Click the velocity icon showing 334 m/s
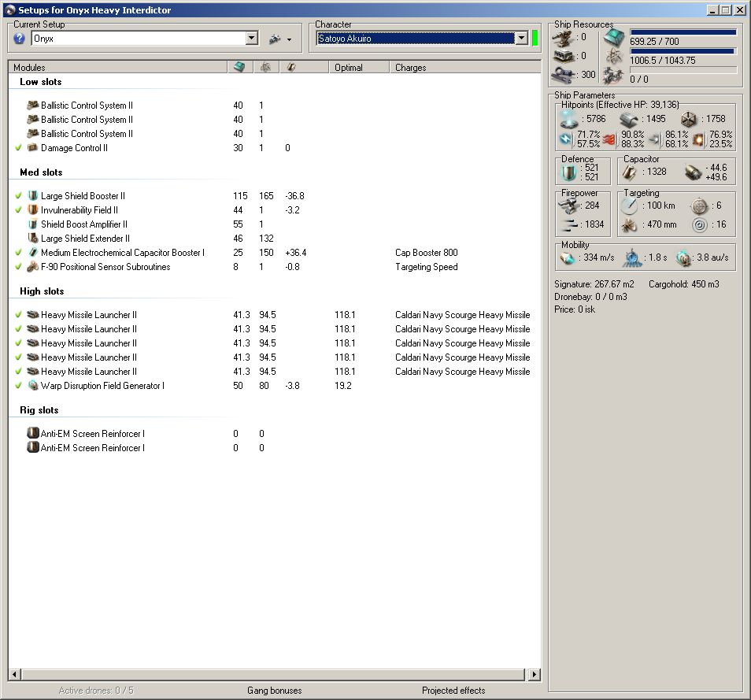Image resolution: width=751 pixels, height=700 pixels. (x=568, y=258)
